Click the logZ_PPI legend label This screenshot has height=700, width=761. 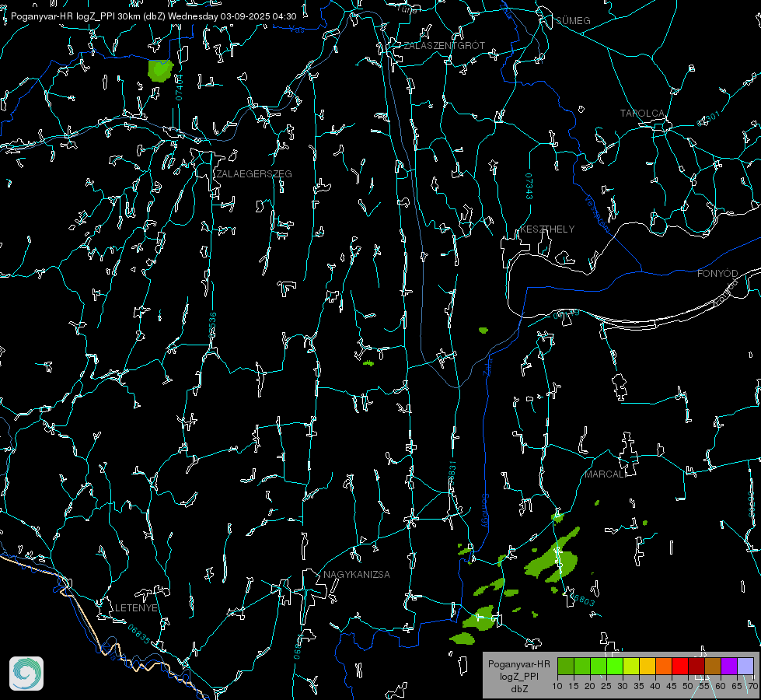coord(518,676)
